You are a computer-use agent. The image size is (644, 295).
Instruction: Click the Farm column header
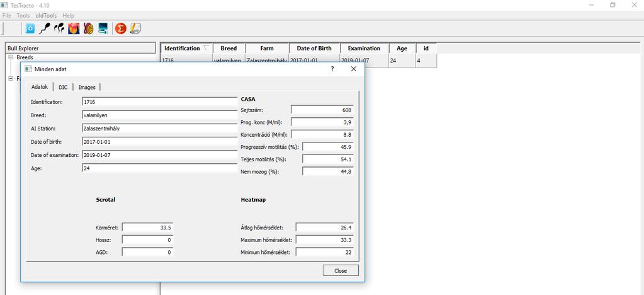point(267,48)
